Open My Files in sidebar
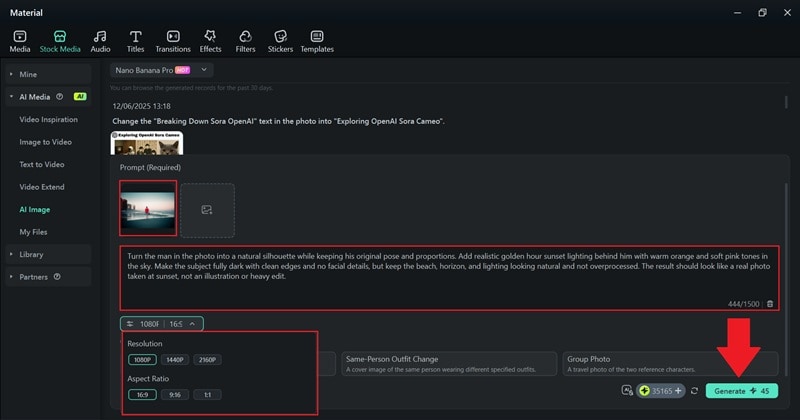The image size is (800, 420). click(33, 232)
